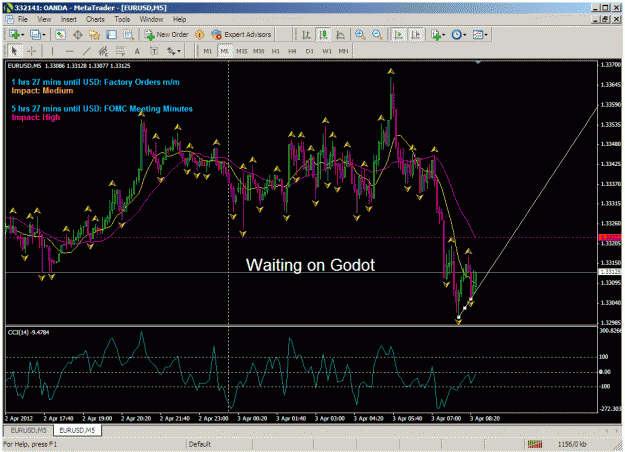Open the Strategy Tester magnifier icon
Screen dimensions: 625x452
coord(128,35)
